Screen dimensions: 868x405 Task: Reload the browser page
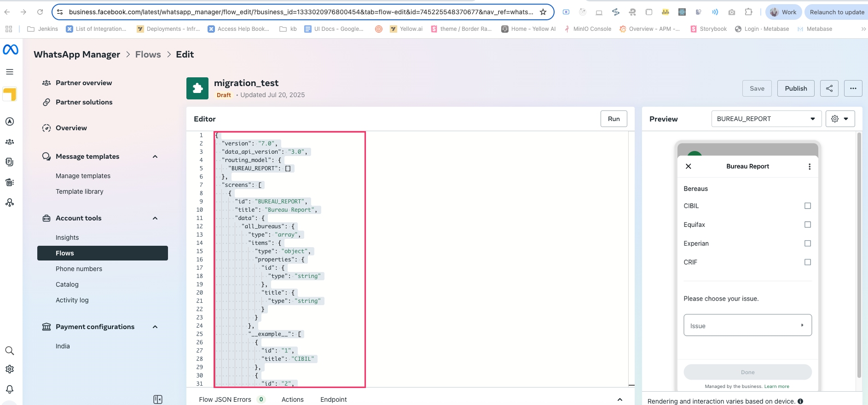coord(40,12)
